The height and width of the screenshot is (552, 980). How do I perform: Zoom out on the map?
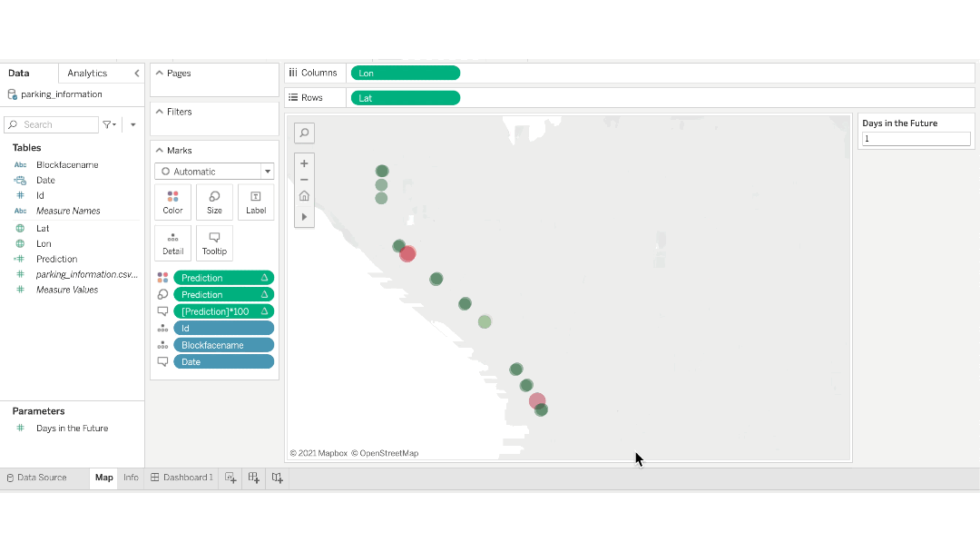coord(304,180)
